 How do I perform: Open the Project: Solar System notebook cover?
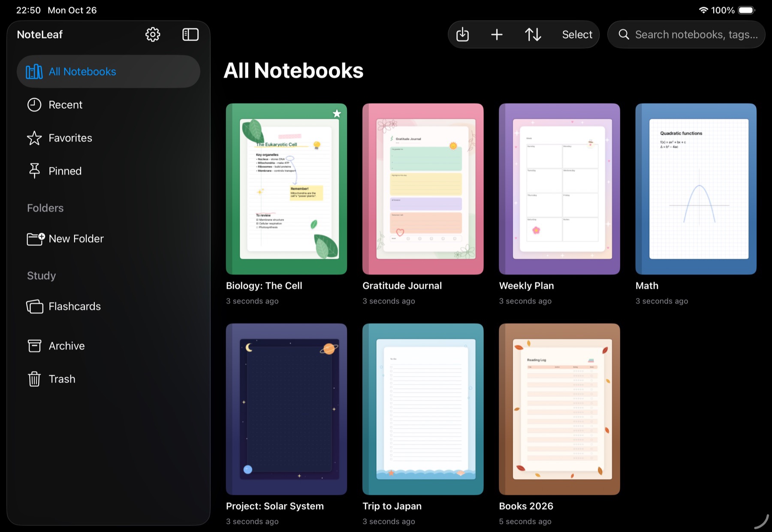286,409
